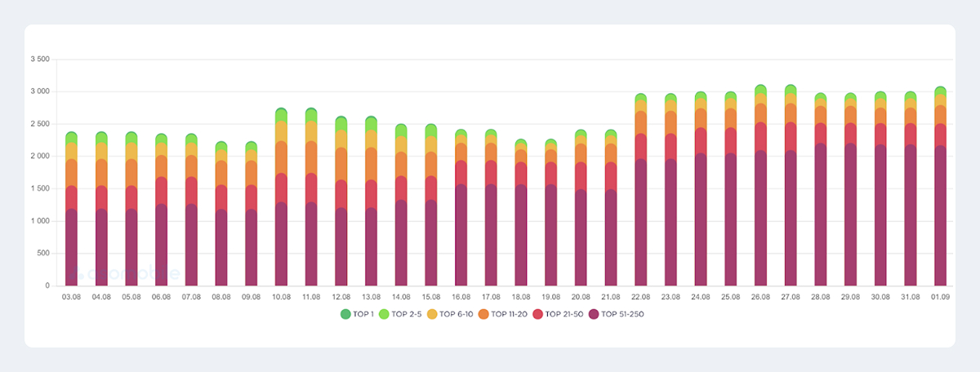
Task: Click the 08.08 date label on the axis
Action: click(x=221, y=298)
